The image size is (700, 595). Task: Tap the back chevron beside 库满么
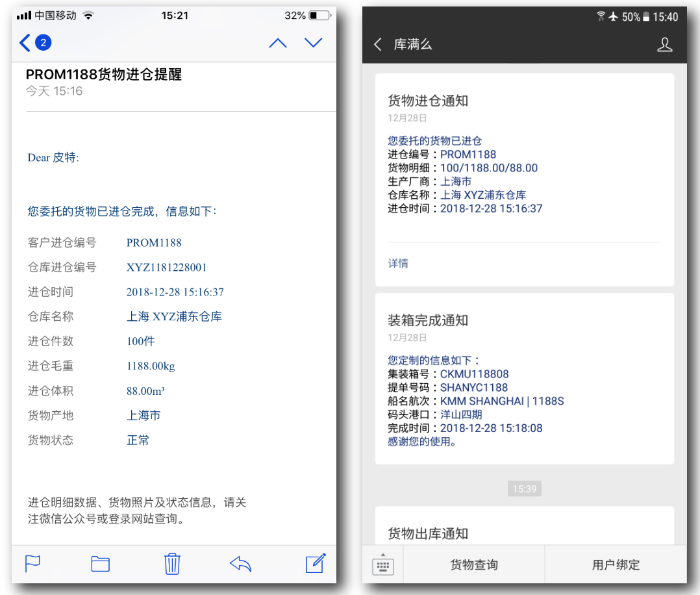point(378,44)
